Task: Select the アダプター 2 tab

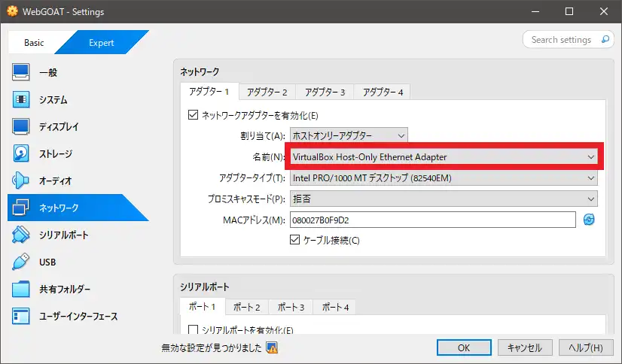Action: coord(267,92)
